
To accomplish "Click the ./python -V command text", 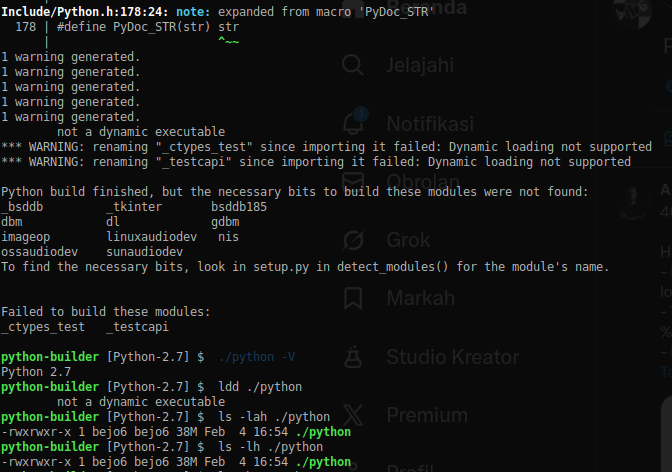I will (256, 357).
